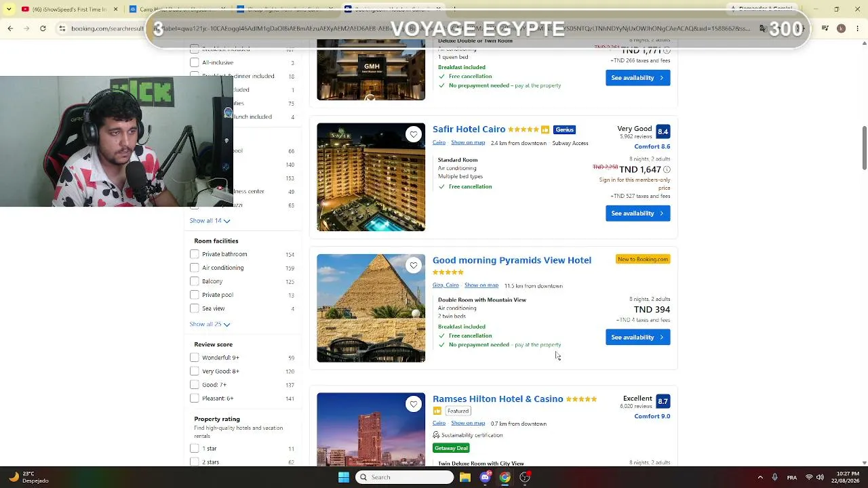This screenshot has height=488, width=868.
Task: Check the Wonderful: 9+ review score
Action: pyautogui.click(x=195, y=357)
